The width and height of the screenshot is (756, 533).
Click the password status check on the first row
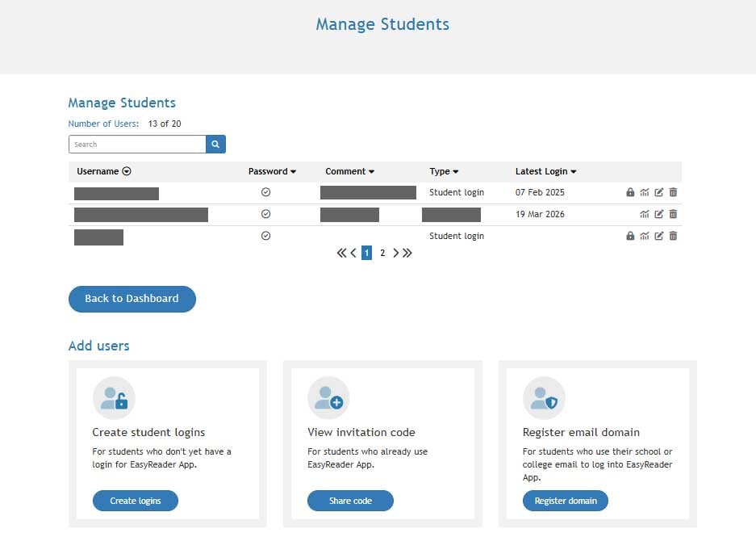[265, 192]
